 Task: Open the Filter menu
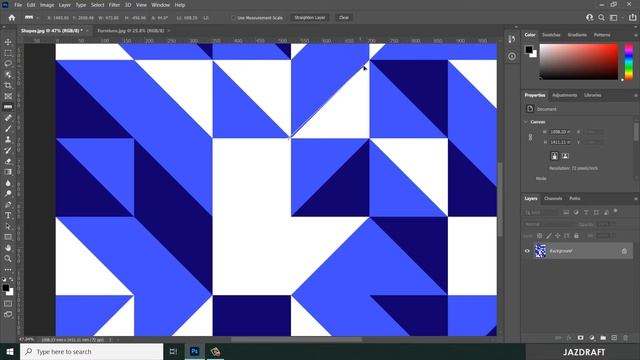coord(114,5)
